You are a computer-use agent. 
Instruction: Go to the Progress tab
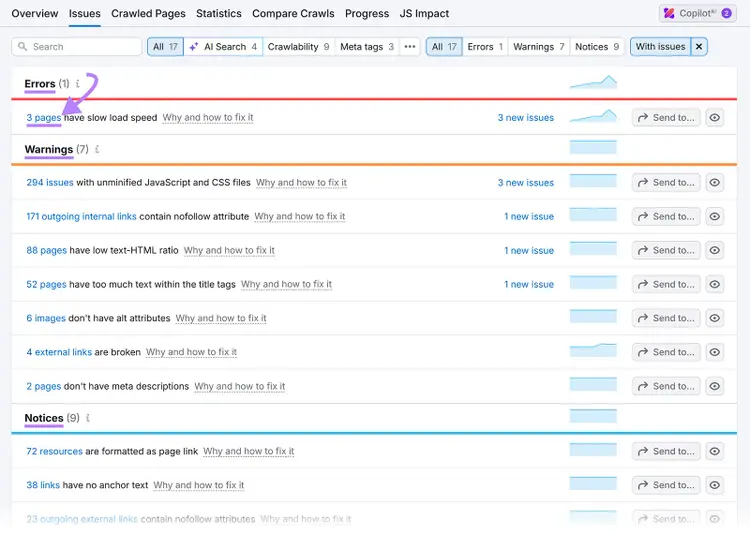coord(367,13)
